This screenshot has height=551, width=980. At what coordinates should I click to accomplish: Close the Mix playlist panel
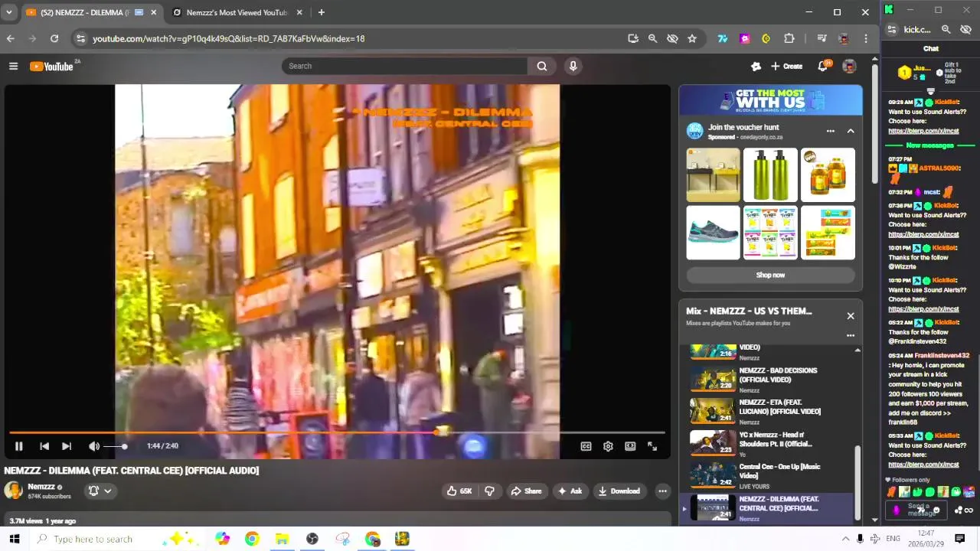point(850,315)
